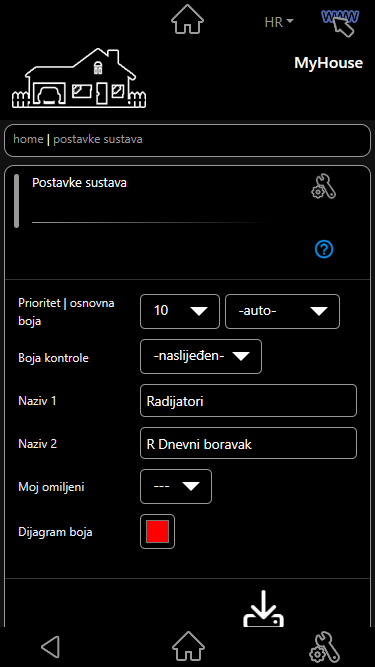Click the save download icon
This screenshot has width=375, height=667.
264,608
